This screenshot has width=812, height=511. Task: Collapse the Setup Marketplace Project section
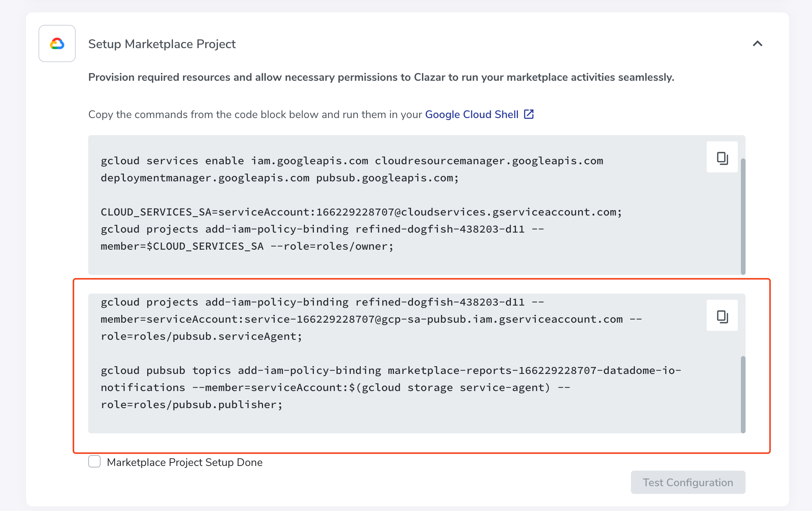[758, 43]
